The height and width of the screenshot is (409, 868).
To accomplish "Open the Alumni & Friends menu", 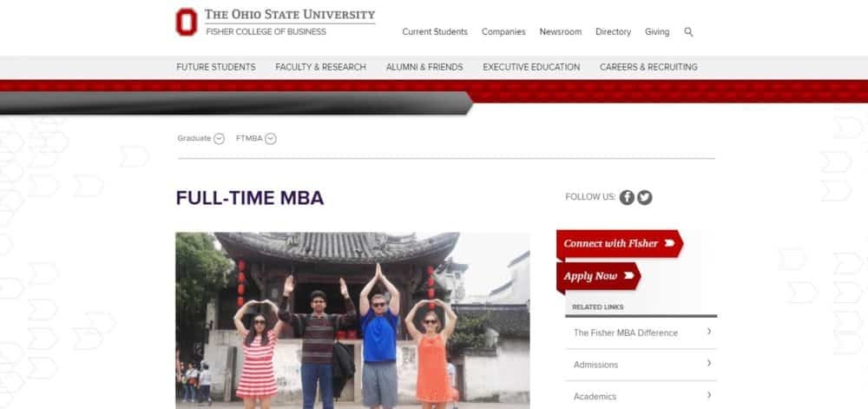I will coord(424,67).
